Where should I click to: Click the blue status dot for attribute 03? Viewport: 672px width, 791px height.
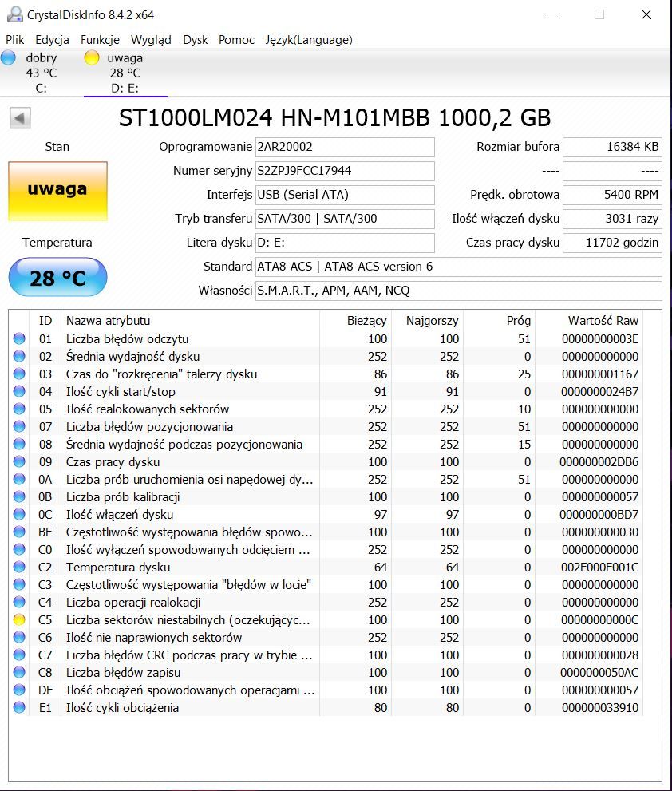(19, 374)
